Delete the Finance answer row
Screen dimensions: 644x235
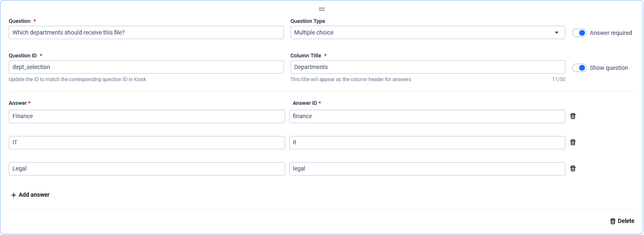[573, 116]
